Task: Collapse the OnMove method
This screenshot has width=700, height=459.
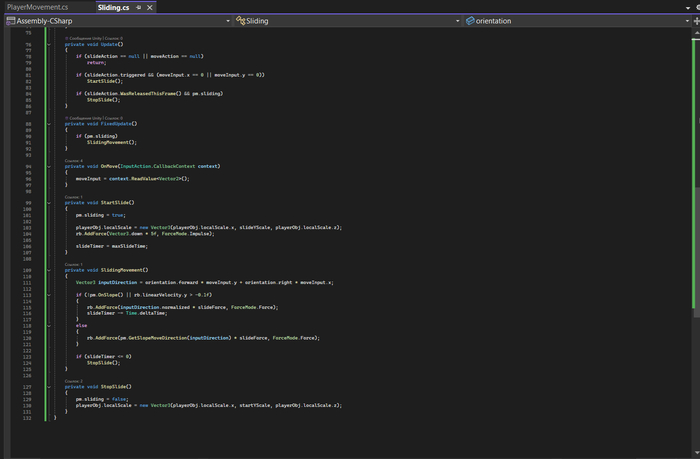Action: click(48, 166)
